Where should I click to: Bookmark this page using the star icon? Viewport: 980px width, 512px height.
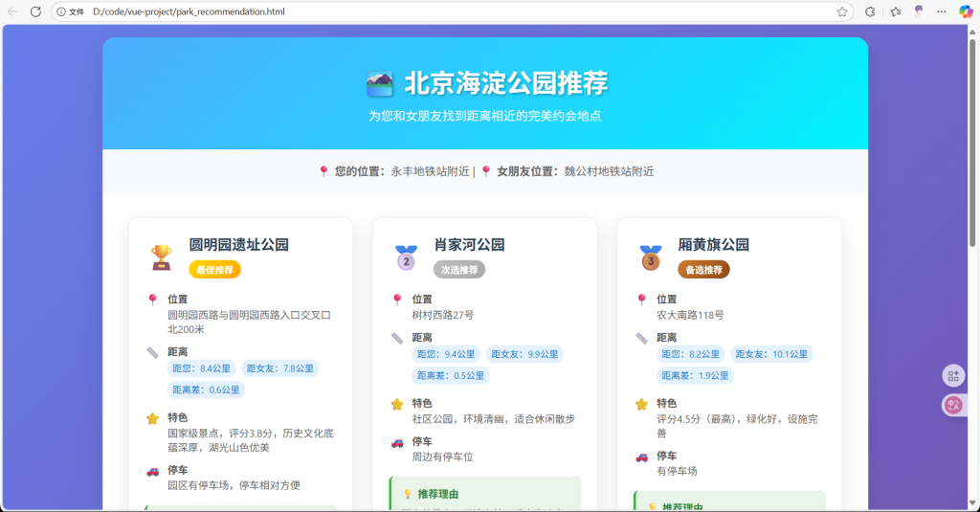842,11
